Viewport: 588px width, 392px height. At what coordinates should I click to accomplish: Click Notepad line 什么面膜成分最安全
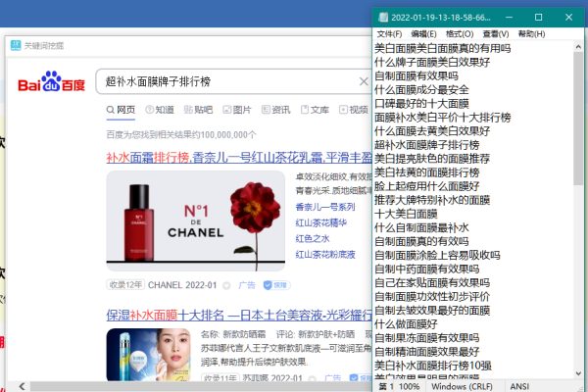(421, 89)
